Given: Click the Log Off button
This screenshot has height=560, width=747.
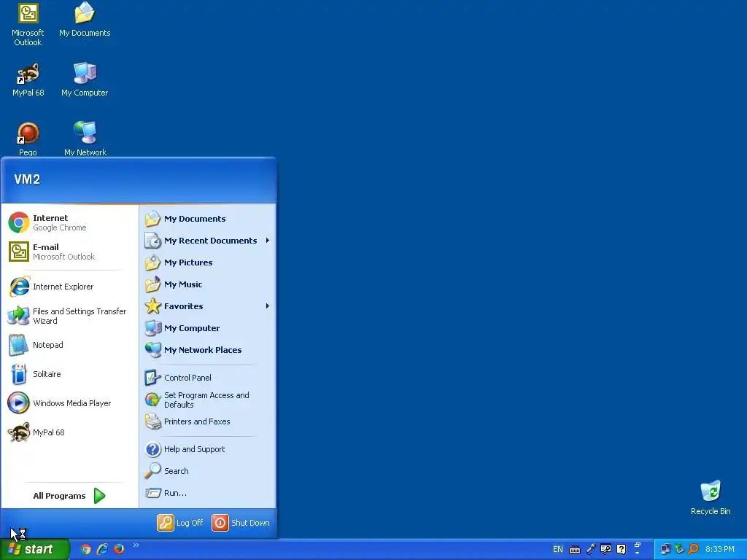Looking at the screenshot, I should 180,522.
